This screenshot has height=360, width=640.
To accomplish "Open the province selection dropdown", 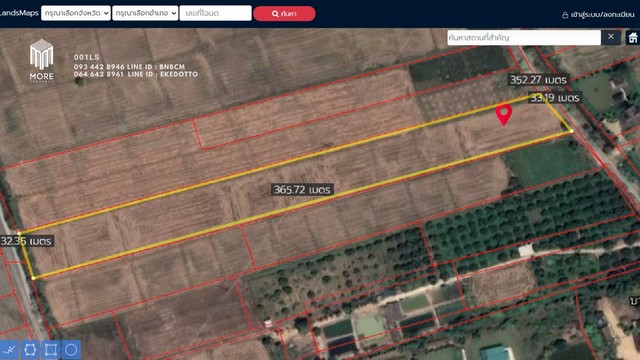I will point(76,13).
